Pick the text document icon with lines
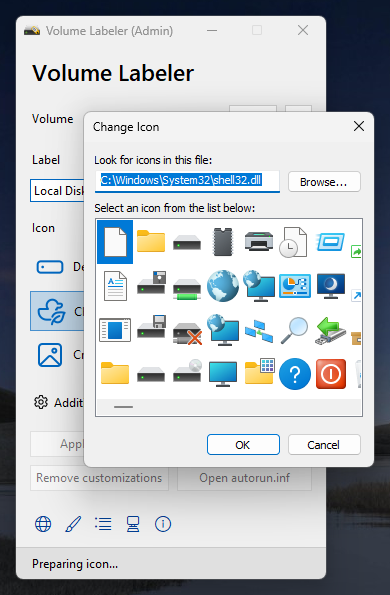 115,286
